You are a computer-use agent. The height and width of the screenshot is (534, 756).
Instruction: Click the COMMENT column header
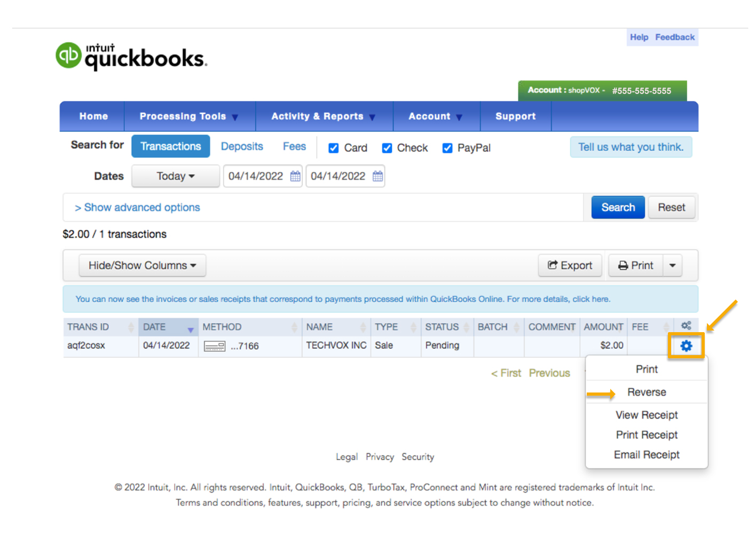click(x=552, y=327)
